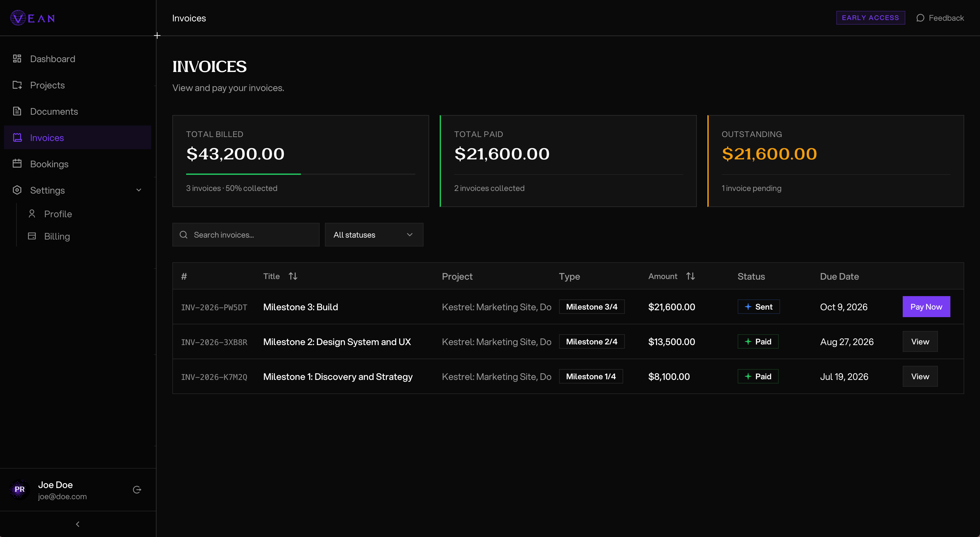
Task: Sort invoices by Amount
Action: [x=672, y=276]
